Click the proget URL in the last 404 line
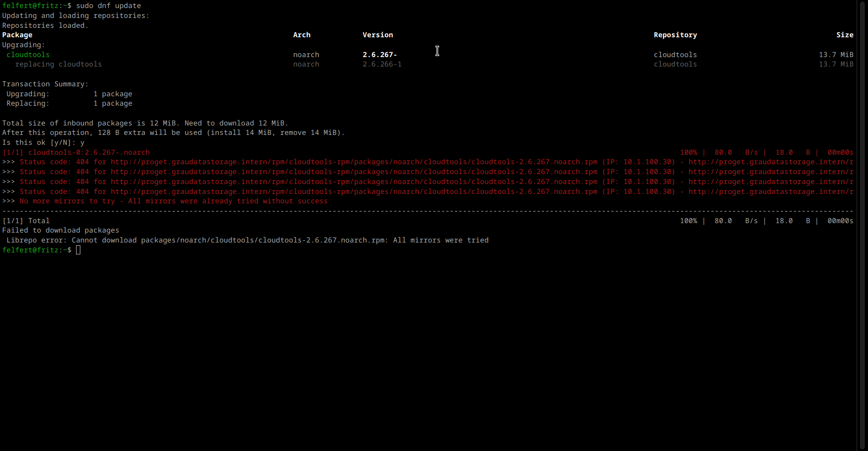868x451 pixels. coord(354,192)
